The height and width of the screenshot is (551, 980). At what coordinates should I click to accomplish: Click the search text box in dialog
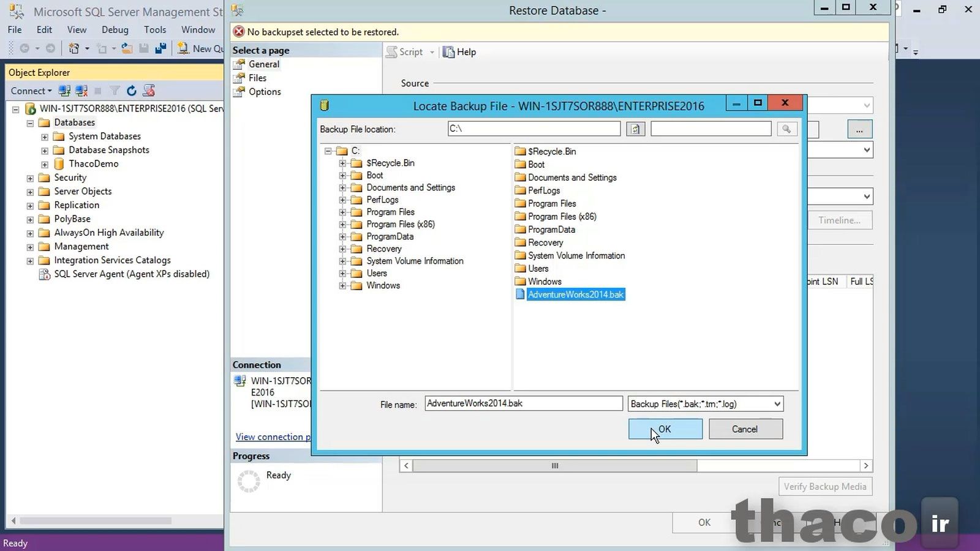(x=710, y=129)
